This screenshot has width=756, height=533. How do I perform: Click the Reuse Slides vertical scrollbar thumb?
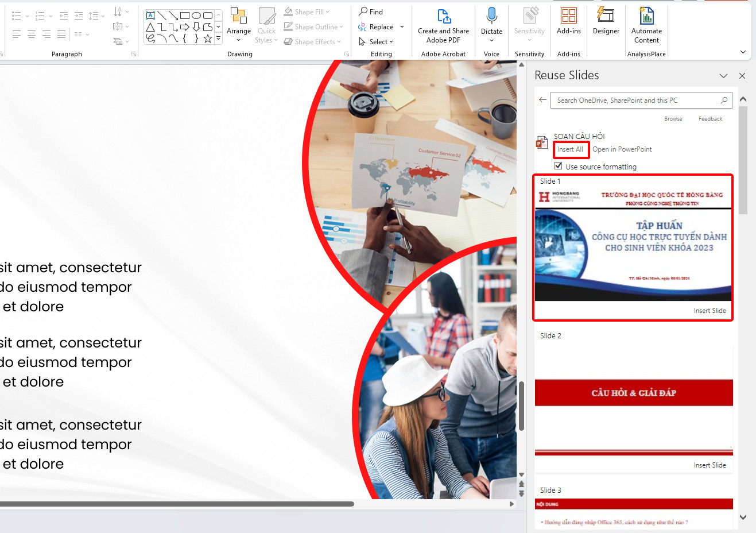[x=743, y=160]
